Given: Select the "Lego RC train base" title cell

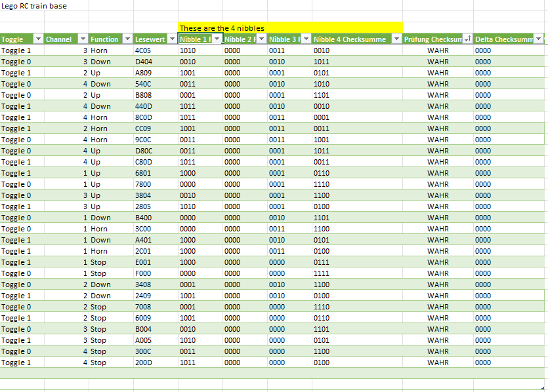Looking at the screenshot, I should point(34,6).
